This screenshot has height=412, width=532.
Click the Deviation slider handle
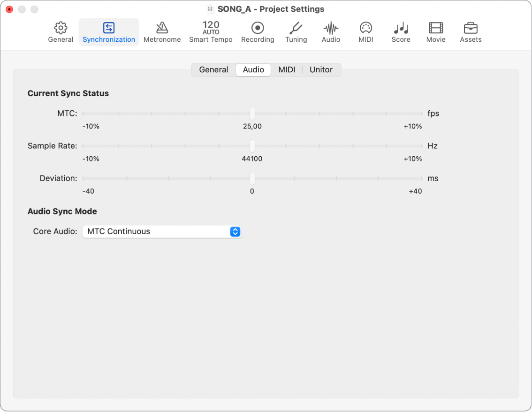pos(252,178)
